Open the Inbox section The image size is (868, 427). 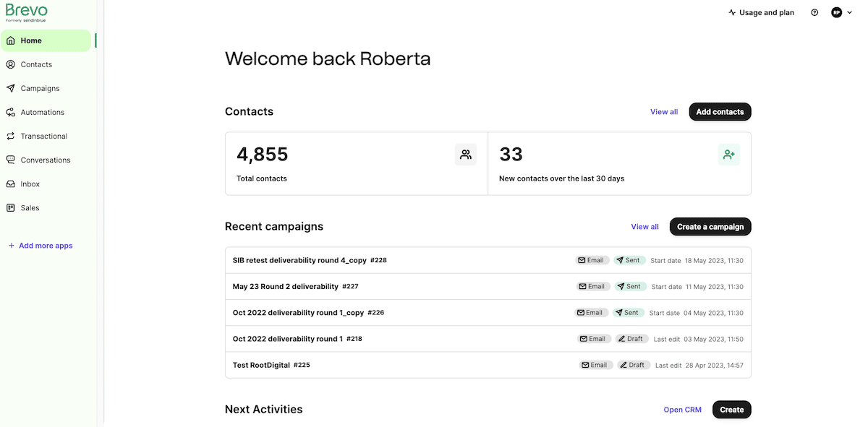[x=30, y=184]
